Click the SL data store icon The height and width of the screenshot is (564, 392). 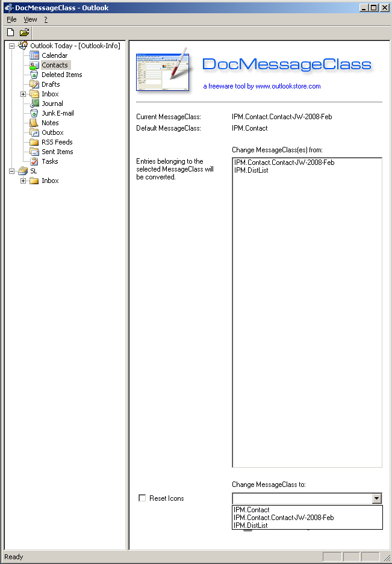coord(23,171)
